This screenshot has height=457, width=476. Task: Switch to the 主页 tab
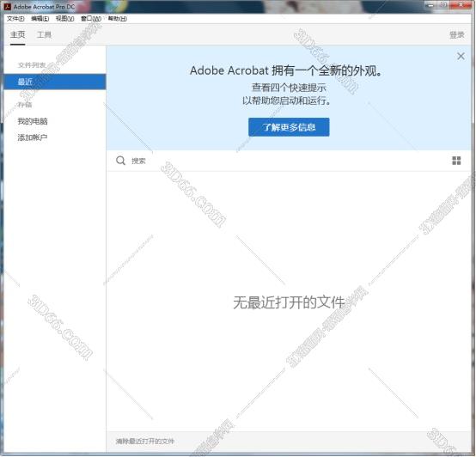click(17, 34)
